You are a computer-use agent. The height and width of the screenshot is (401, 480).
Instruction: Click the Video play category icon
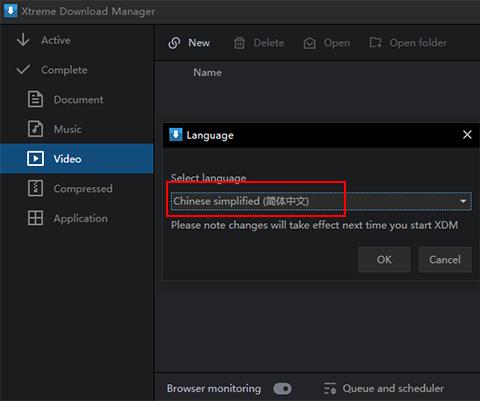pyautogui.click(x=35, y=158)
